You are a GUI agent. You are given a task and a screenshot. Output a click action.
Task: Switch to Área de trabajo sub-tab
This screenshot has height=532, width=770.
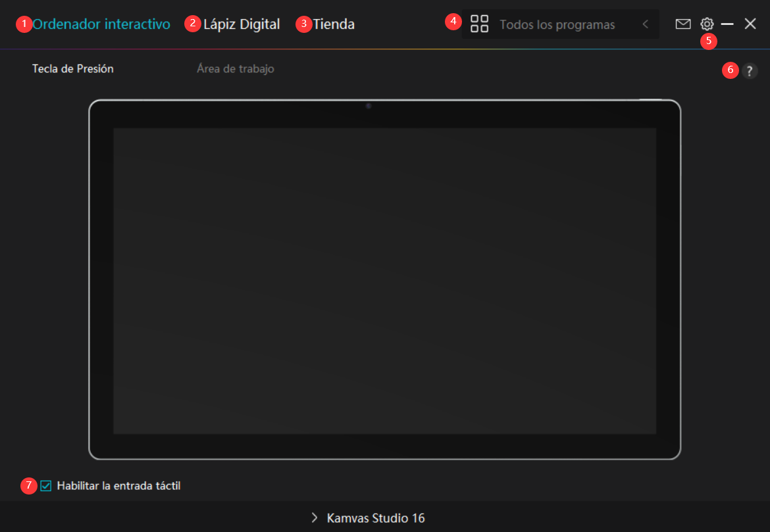(x=235, y=68)
